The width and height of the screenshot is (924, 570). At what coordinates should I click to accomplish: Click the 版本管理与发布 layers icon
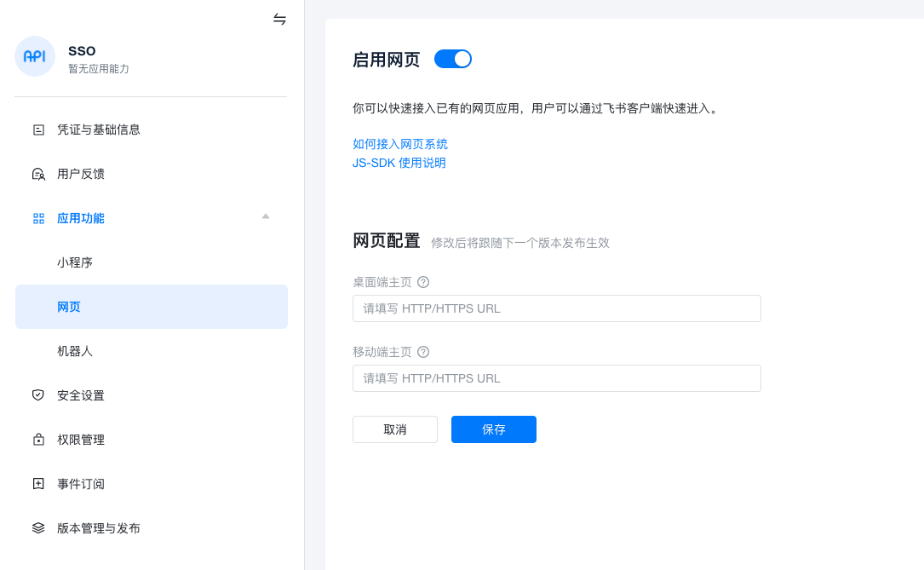pyautogui.click(x=38, y=528)
